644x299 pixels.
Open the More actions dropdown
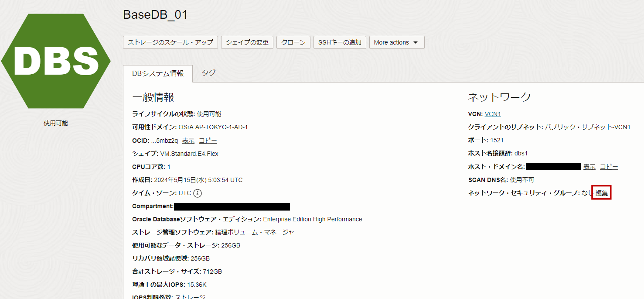[x=397, y=42]
